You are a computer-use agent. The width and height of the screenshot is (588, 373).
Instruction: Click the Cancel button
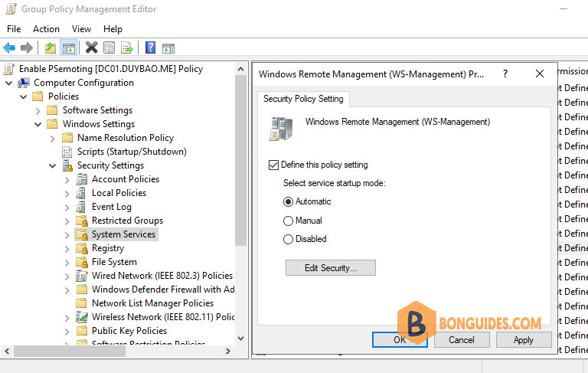[462, 339]
